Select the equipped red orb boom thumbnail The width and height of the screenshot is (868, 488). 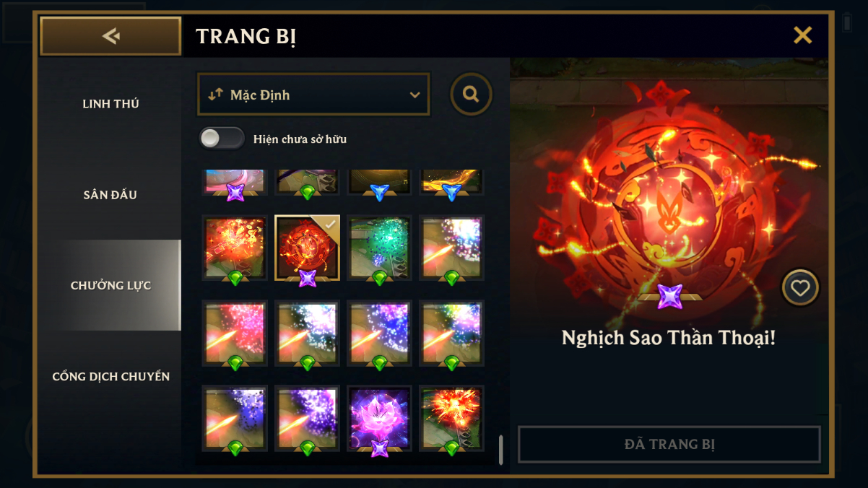pyautogui.click(x=307, y=248)
